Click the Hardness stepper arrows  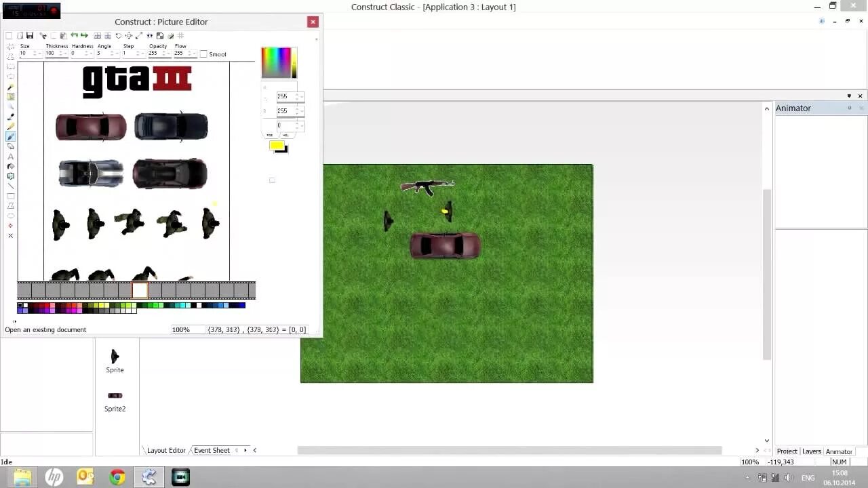click(88, 53)
